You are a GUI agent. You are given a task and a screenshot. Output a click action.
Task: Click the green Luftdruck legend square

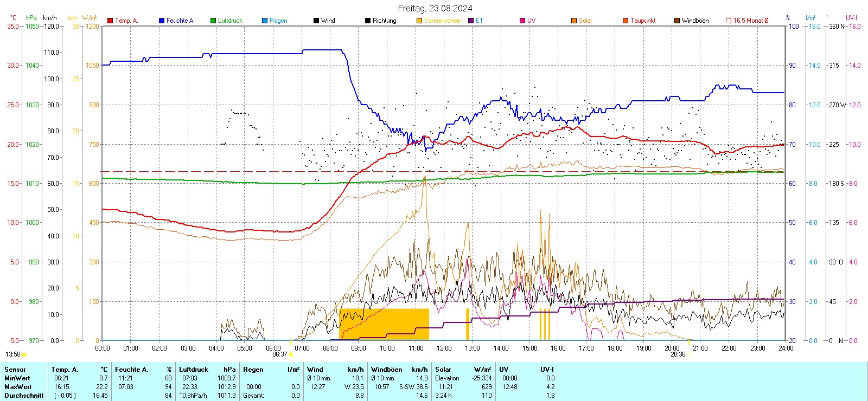pos(213,21)
